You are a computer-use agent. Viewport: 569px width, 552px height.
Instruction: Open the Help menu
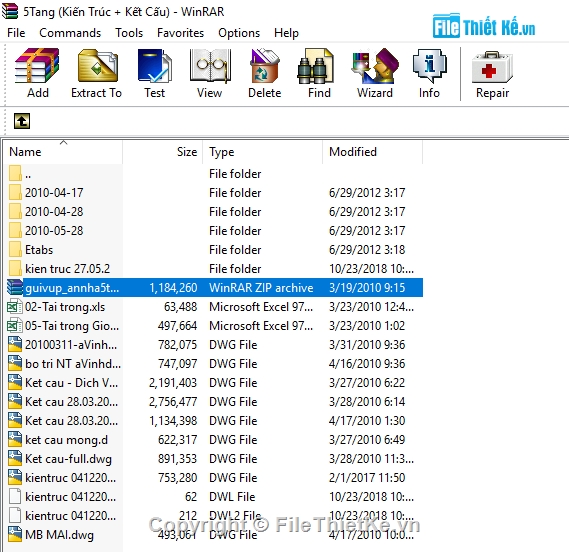pyautogui.click(x=286, y=33)
